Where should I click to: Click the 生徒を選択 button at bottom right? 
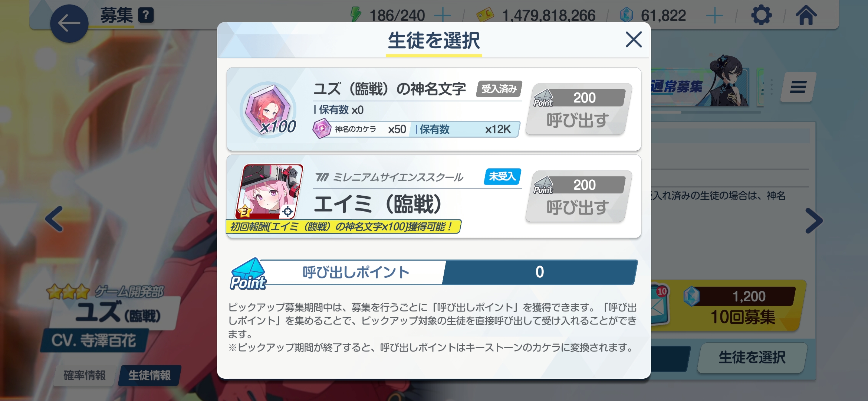pyautogui.click(x=752, y=357)
